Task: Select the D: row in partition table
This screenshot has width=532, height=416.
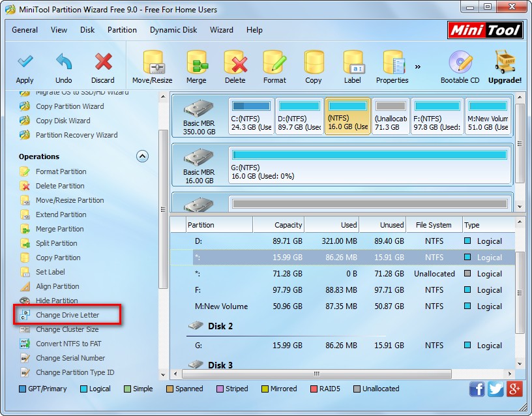Action: coord(343,241)
